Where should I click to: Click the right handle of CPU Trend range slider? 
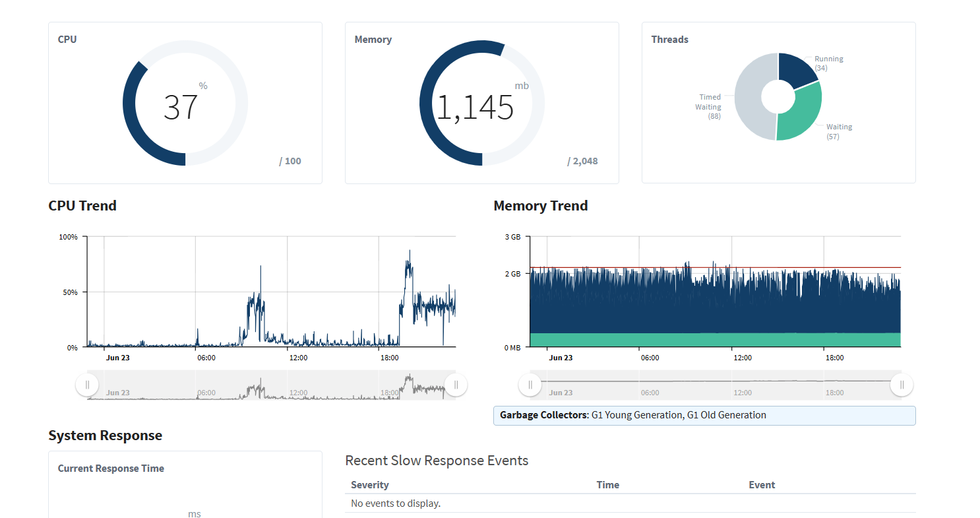(x=456, y=385)
